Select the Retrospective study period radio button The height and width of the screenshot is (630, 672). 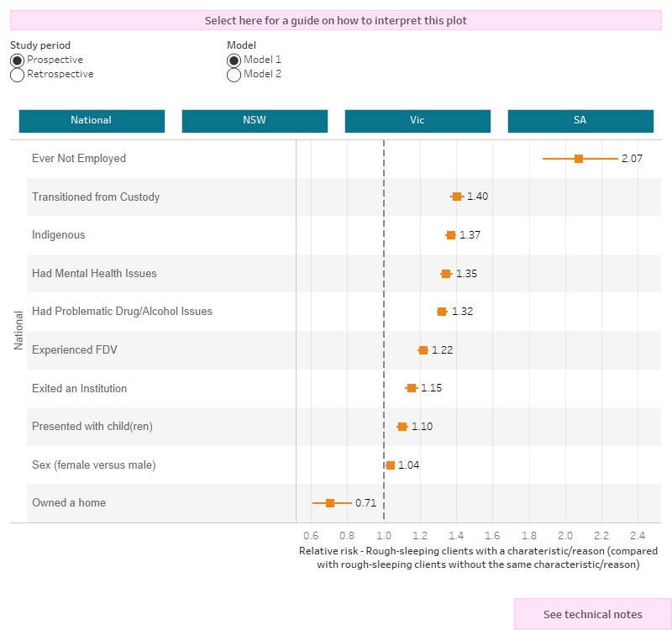17,75
